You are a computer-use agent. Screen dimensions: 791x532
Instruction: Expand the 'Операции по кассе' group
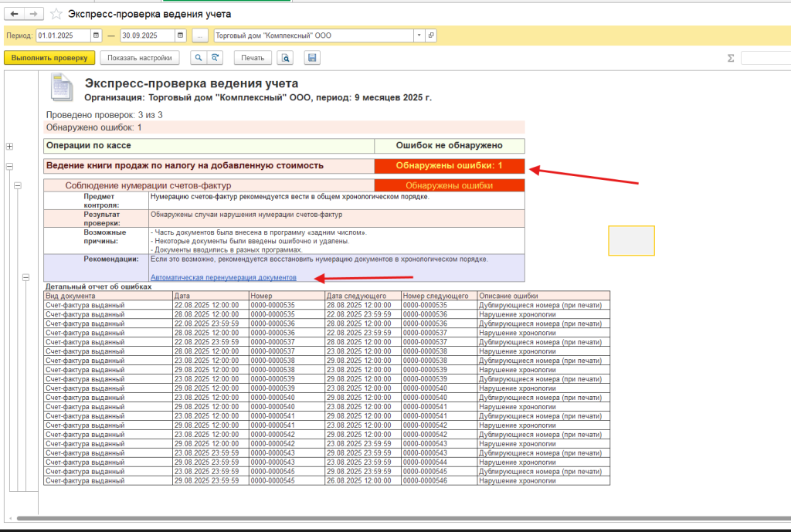[10, 146]
